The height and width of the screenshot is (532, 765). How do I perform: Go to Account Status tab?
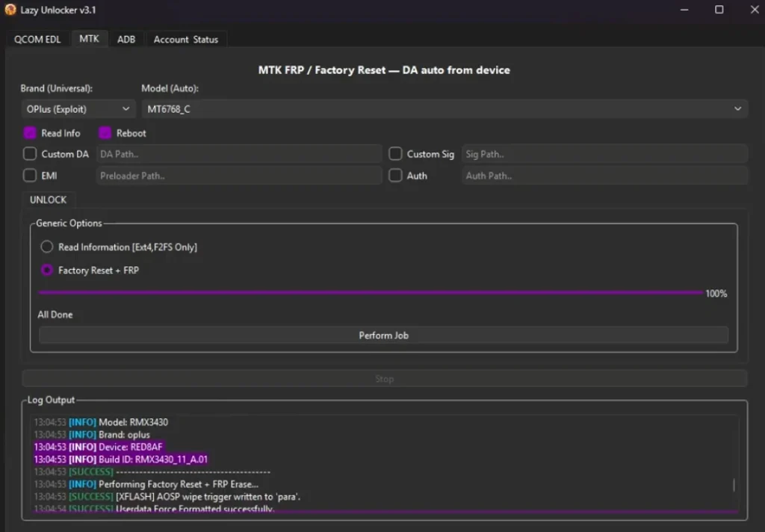pos(186,40)
